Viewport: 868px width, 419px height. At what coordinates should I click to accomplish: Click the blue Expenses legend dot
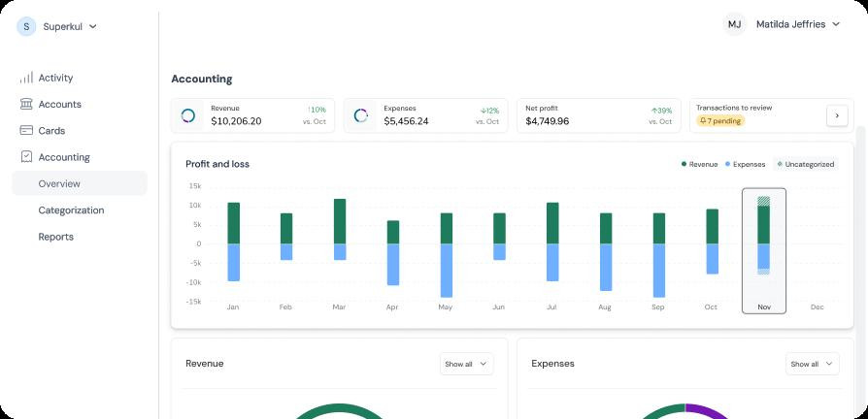[727, 164]
